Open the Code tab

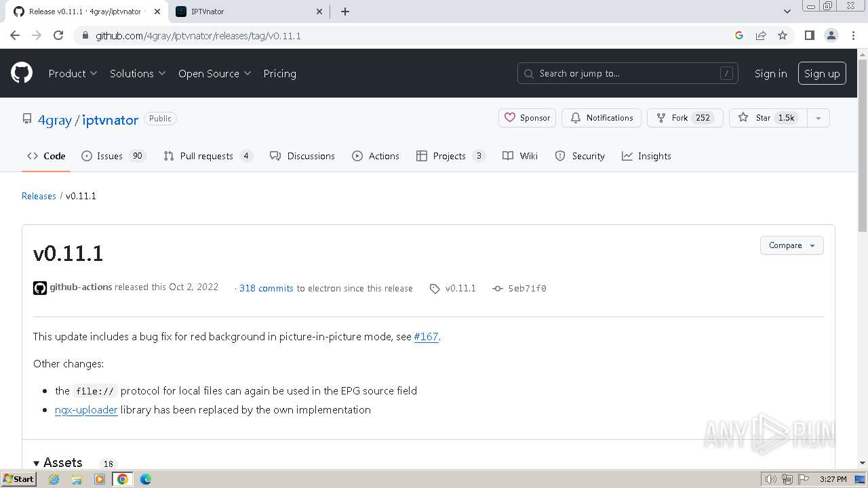tap(46, 156)
